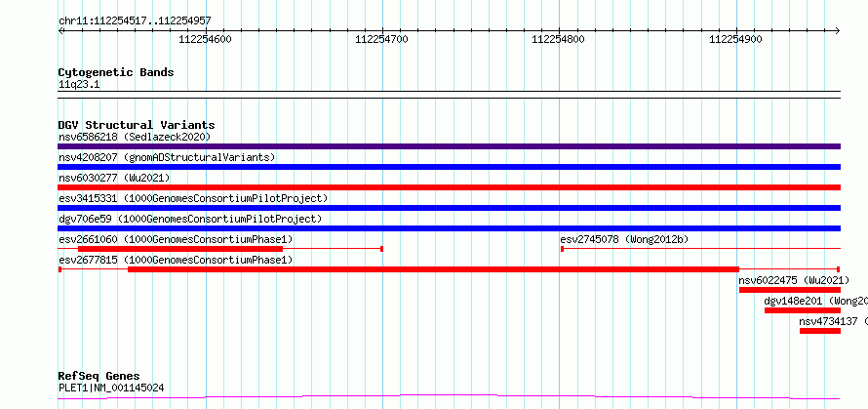Click nsv6586218 (Sedlazeck2020) variant label
The width and height of the screenshot is (868, 409).
[x=135, y=137]
